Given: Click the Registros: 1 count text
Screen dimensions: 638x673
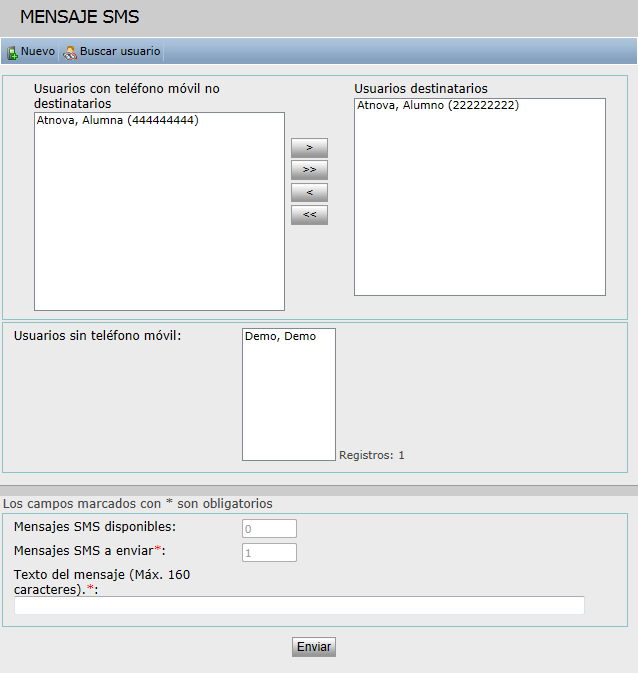Looking at the screenshot, I should [372, 455].
